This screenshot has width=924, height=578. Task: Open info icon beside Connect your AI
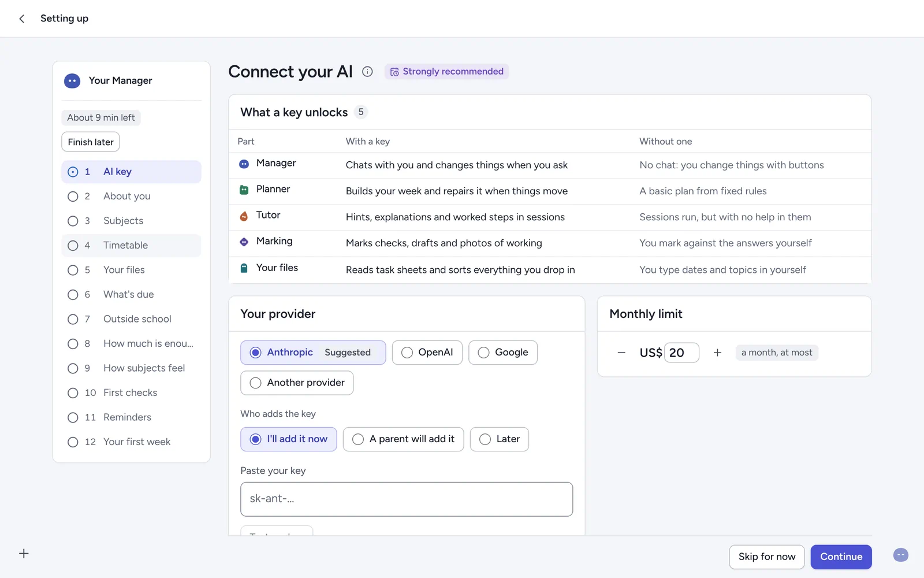click(367, 72)
